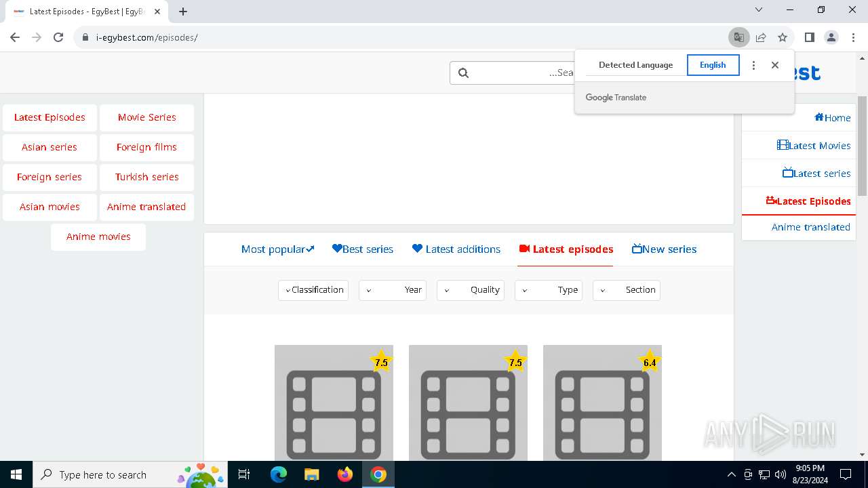Bookmark this tab with star icon
The height and width of the screenshot is (488, 868).
point(783,37)
